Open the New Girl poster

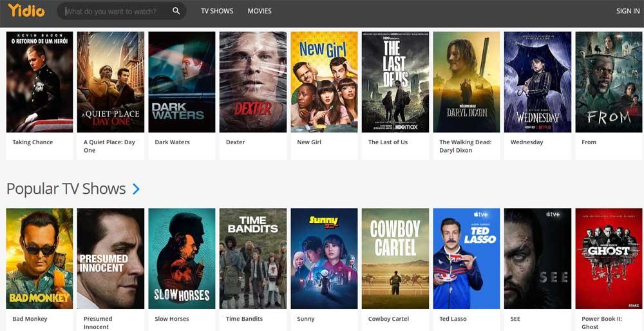tap(324, 82)
